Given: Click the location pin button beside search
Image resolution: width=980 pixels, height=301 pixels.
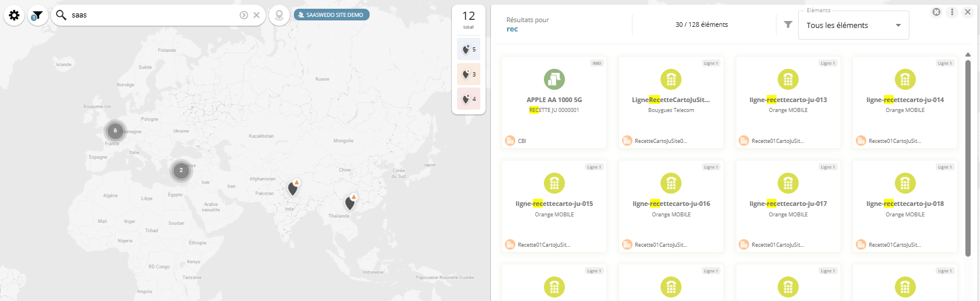Looking at the screenshot, I should pos(279,15).
